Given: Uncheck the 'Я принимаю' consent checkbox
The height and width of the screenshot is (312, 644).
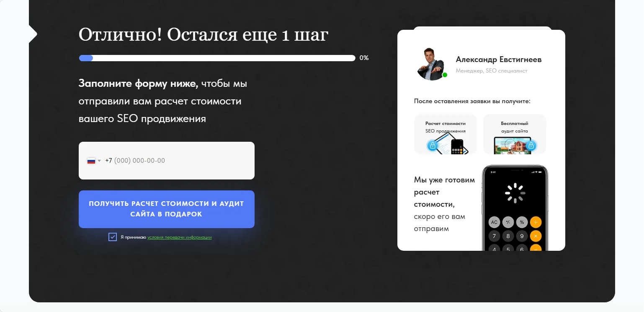Looking at the screenshot, I should 112,237.
